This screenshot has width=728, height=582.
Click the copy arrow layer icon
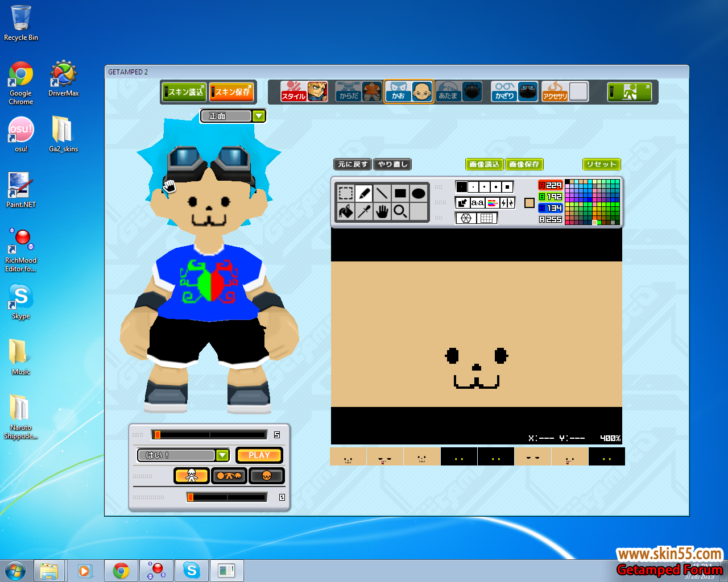coord(463,203)
